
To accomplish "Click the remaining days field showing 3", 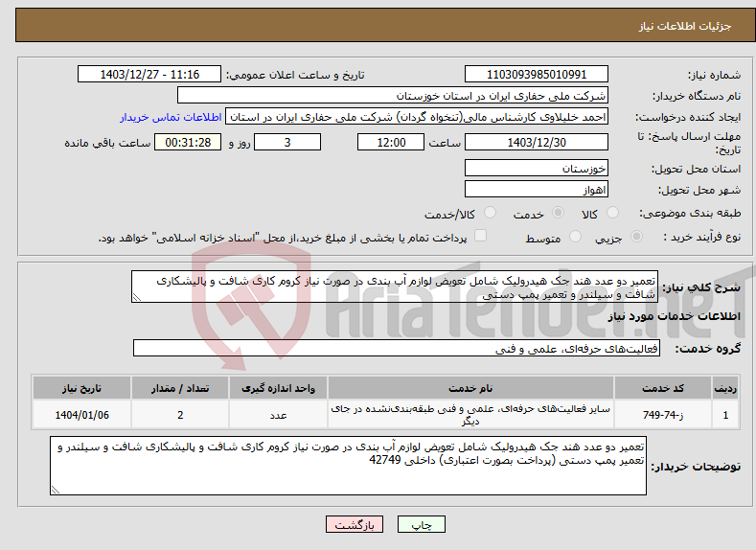I will 287,142.
